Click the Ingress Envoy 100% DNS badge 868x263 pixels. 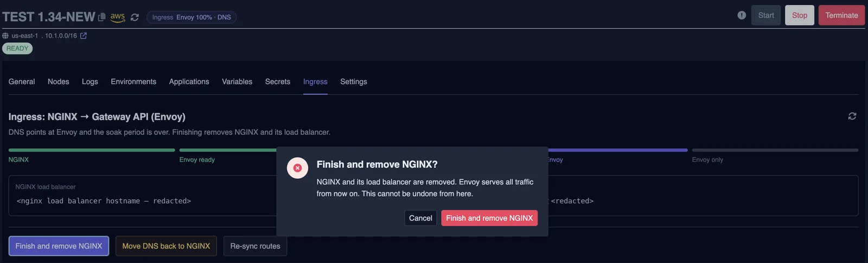192,17
